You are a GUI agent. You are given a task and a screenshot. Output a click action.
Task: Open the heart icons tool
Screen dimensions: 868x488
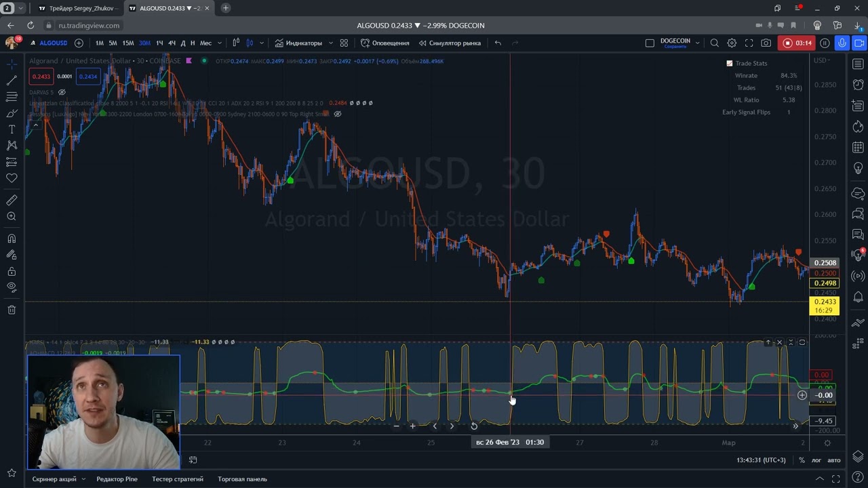[12, 178]
